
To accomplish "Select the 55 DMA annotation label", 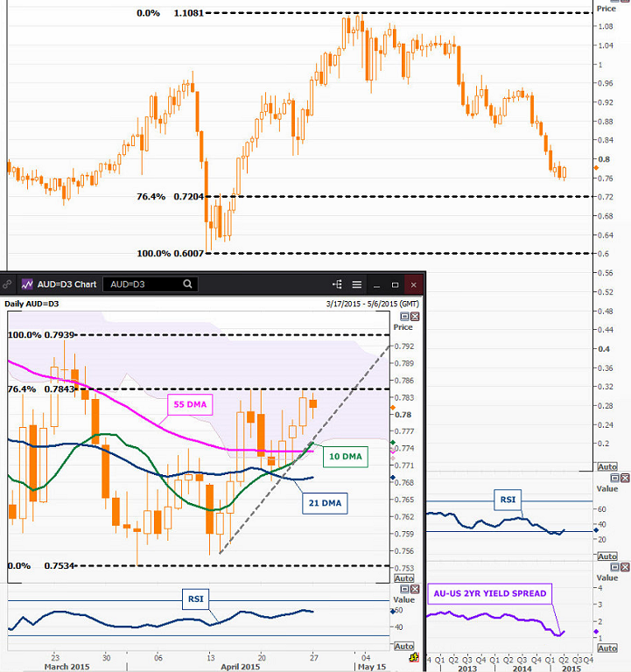I will [x=190, y=404].
